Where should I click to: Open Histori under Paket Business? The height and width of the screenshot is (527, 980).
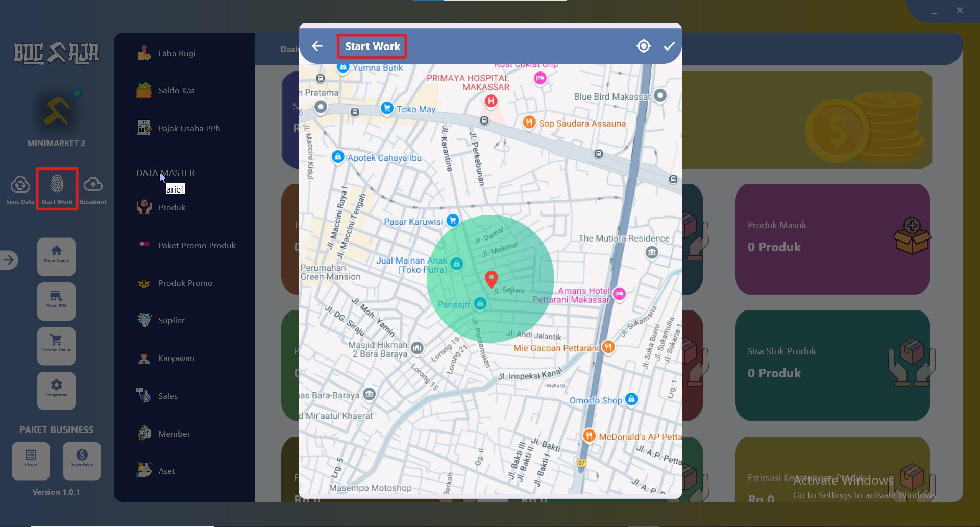coord(31,461)
